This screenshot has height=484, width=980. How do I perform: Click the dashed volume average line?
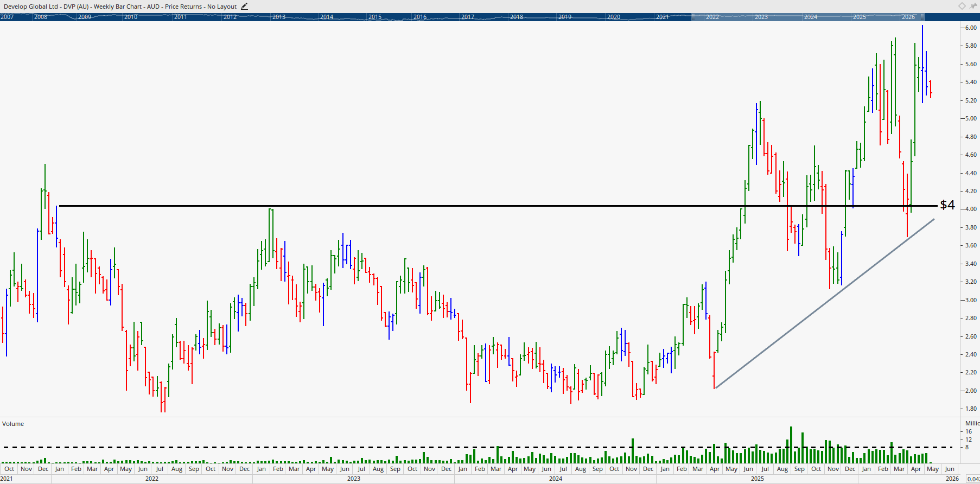[x=478, y=448]
